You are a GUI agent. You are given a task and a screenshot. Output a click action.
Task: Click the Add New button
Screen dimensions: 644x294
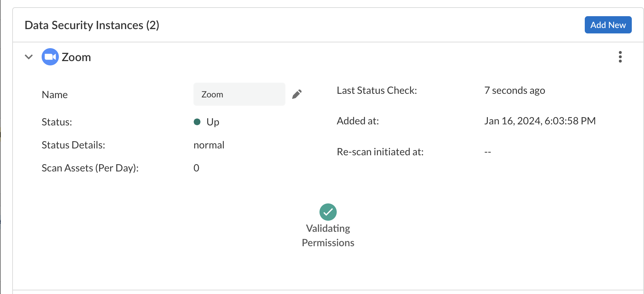pos(608,25)
